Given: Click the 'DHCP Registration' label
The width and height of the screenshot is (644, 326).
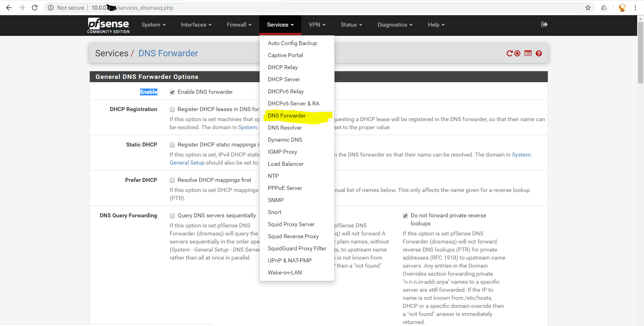Looking at the screenshot, I should point(133,109).
